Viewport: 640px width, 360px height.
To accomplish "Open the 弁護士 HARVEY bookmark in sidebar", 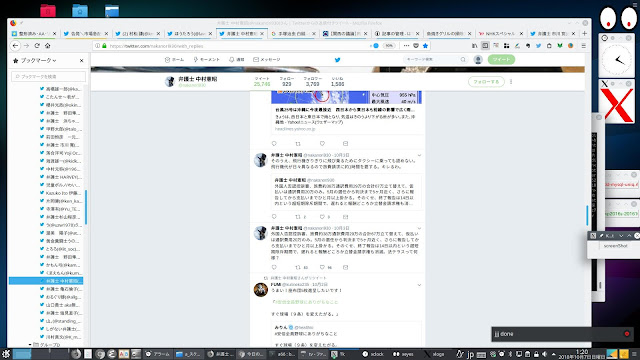I will [61, 177].
